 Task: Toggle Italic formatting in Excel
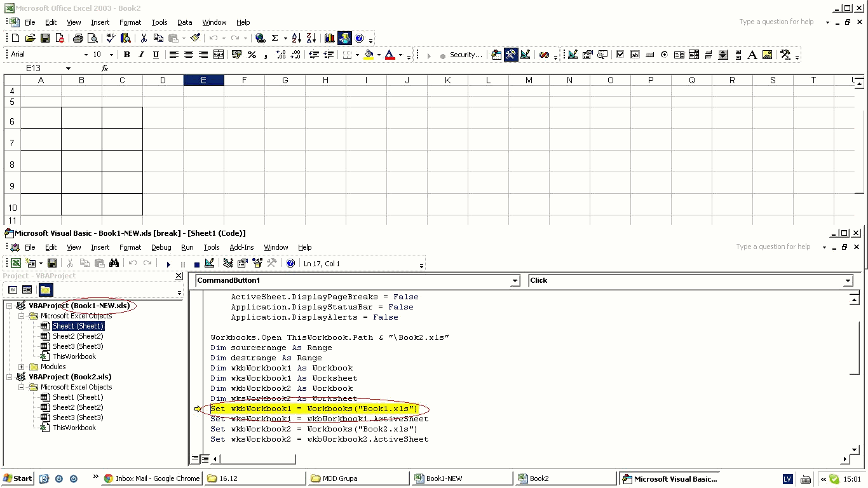[x=141, y=55]
